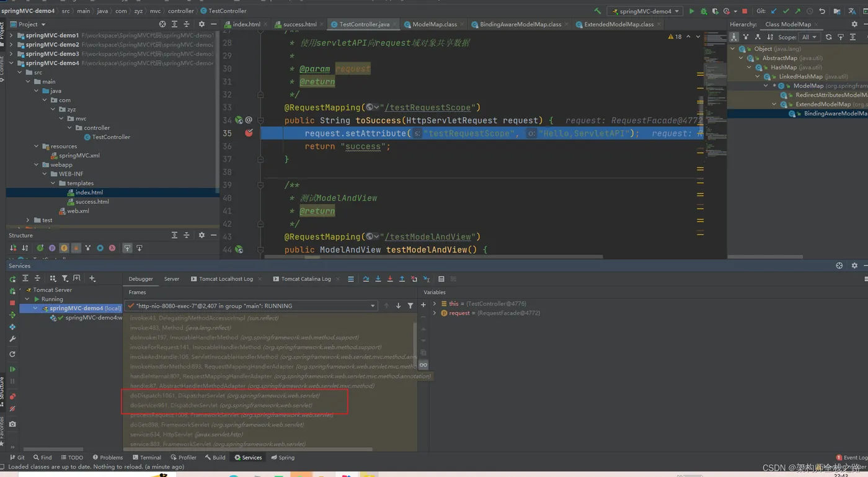Open the springMVC-demo4 run configuration dropdown
This screenshot has width=868, height=477.
(645, 11)
